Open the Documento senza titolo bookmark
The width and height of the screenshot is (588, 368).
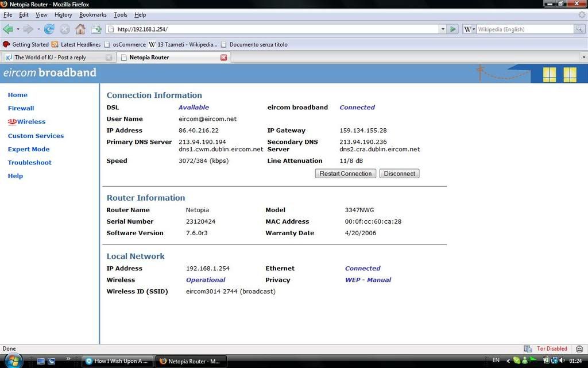coord(254,44)
